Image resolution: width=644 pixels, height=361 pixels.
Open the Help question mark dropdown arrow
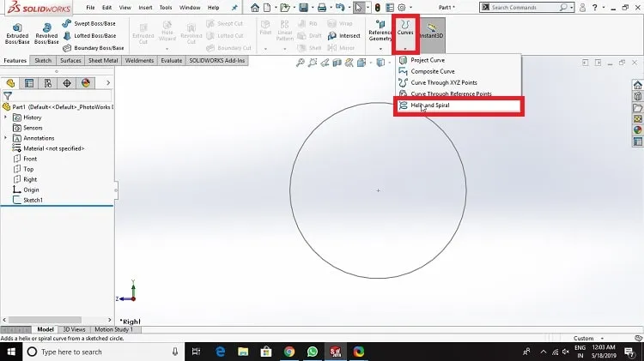604,8
